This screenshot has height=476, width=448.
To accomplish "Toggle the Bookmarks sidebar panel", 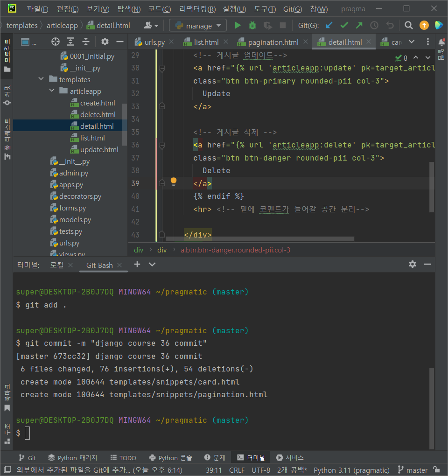I will point(7,398).
